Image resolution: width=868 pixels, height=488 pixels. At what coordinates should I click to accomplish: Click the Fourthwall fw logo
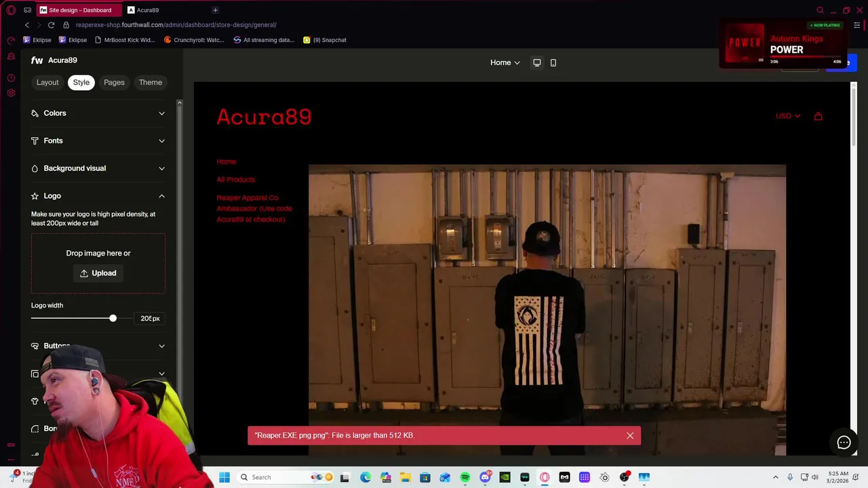coord(37,60)
